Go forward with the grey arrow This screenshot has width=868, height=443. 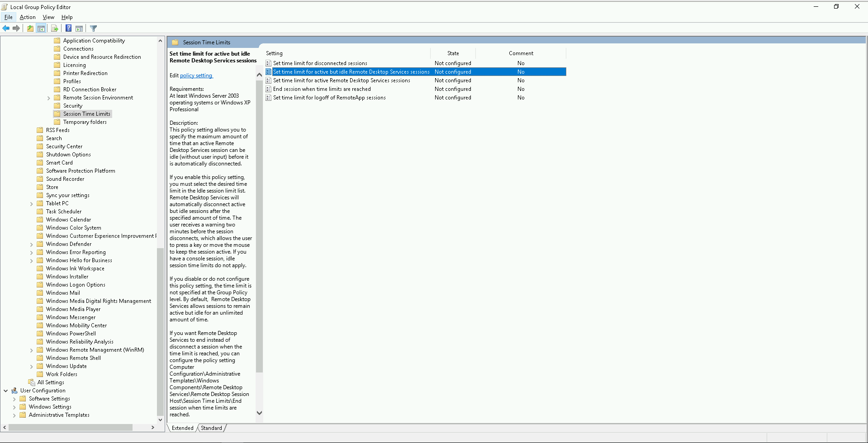16,28
